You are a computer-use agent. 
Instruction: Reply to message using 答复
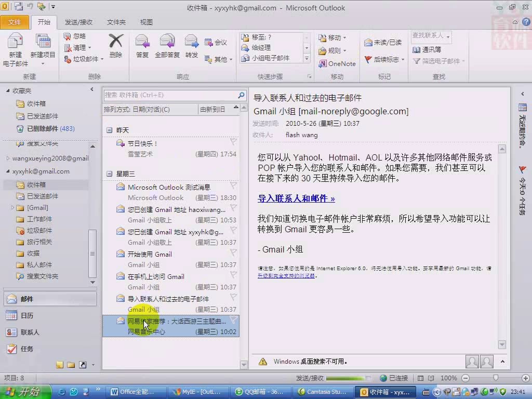(x=142, y=46)
